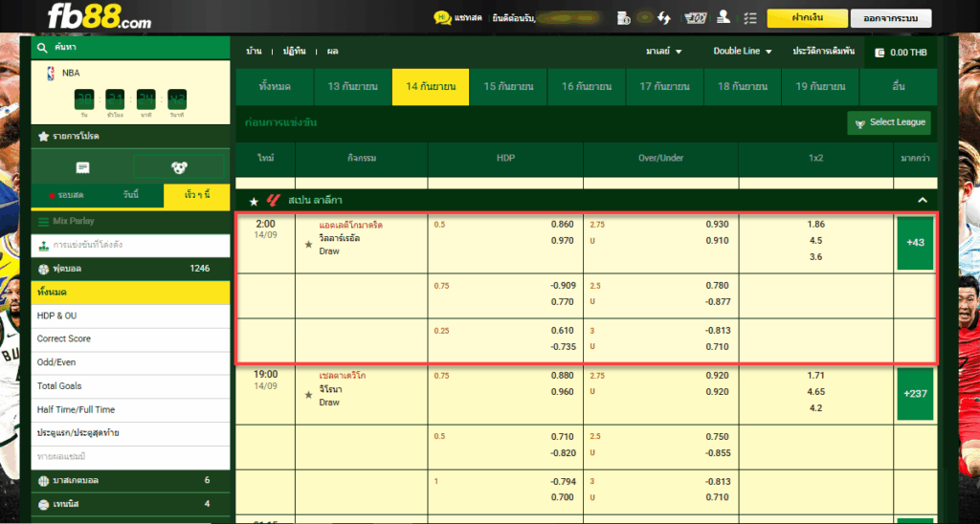The width and height of the screenshot is (980, 524).
Task: Click HDP odds 0.860 for แอตเลติโกมาดริด
Action: pyautogui.click(x=562, y=224)
